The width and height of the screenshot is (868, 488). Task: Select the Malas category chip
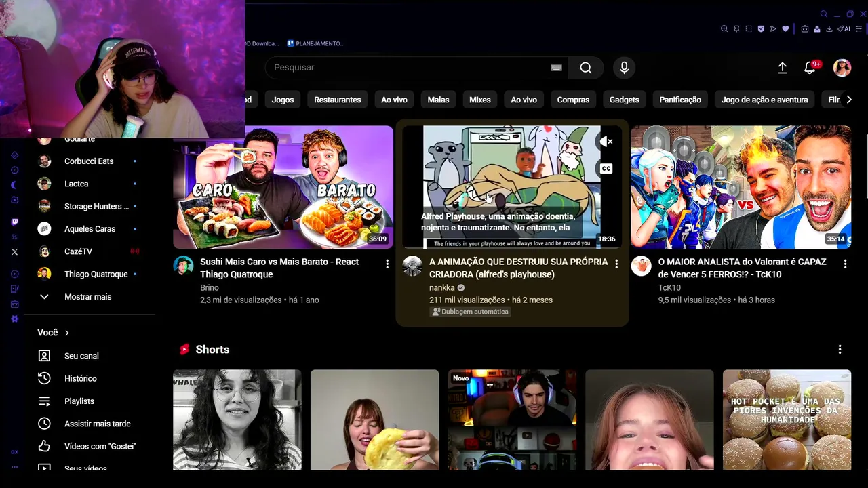point(438,100)
